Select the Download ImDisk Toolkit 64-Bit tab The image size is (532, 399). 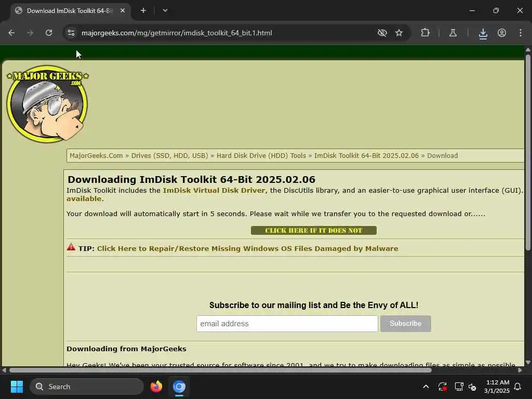[x=70, y=11]
